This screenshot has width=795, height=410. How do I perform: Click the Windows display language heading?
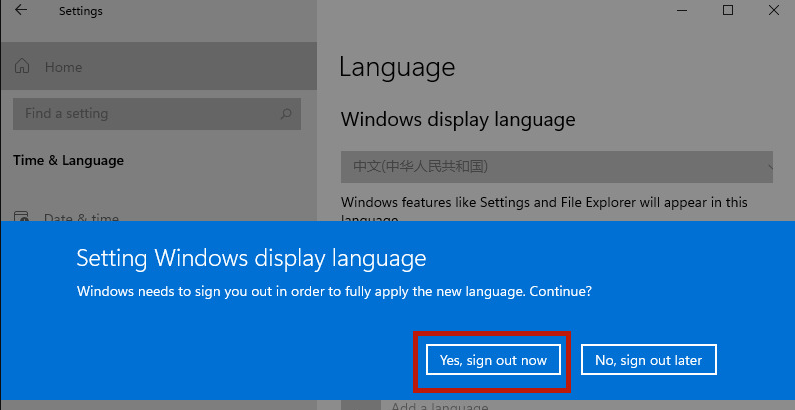pos(458,119)
